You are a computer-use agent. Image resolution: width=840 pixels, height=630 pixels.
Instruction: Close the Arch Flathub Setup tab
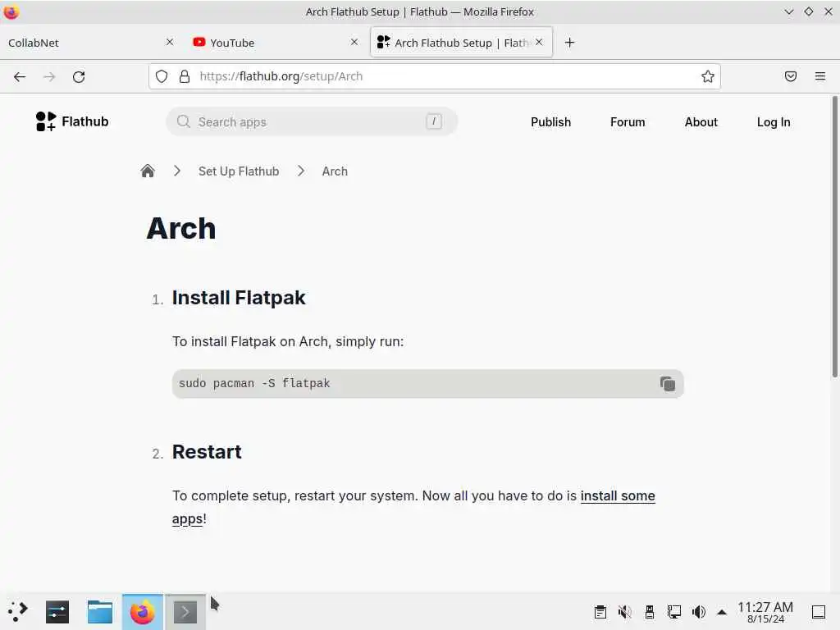(x=539, y=42)
